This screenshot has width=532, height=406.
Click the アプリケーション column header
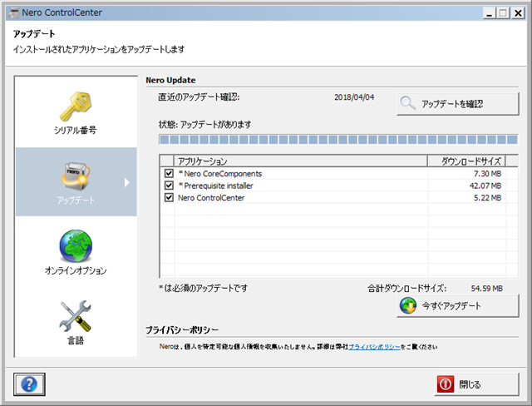coord(300,161)
